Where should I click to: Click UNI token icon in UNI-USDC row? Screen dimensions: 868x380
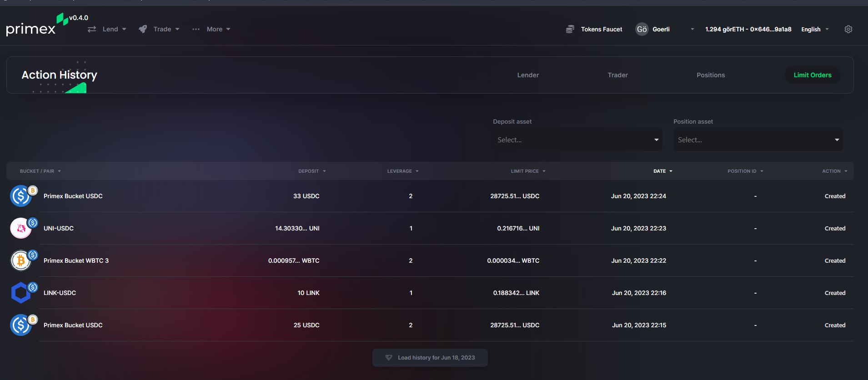click(21, 228)
